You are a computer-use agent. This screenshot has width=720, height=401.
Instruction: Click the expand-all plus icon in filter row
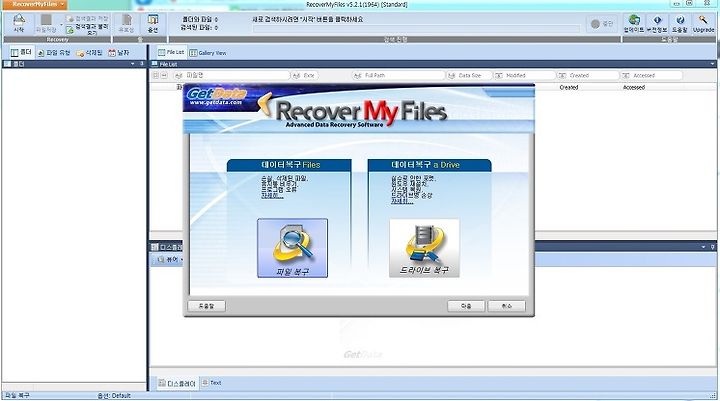pyautogui.click(x=155, y=75)
